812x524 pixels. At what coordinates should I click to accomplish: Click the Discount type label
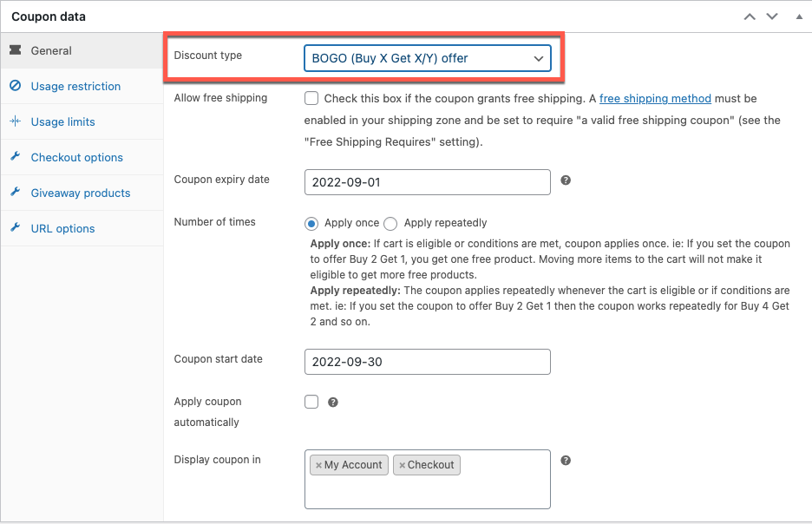[x=207, y=56]
